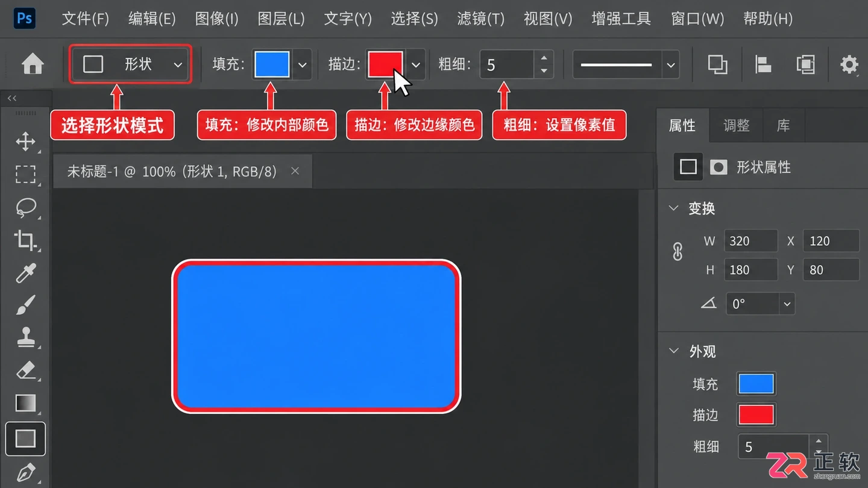Screen dimensions: 868x488
Task: Open the 文件(F) menu
Action: pos(85,19)
